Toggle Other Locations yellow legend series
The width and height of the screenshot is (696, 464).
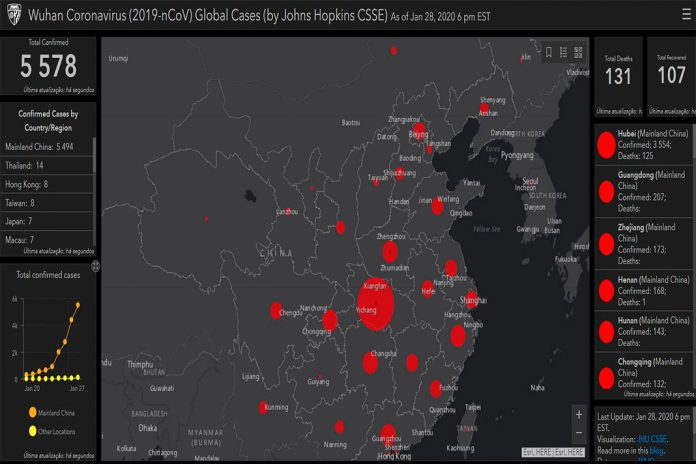click(x=51, y=431)
